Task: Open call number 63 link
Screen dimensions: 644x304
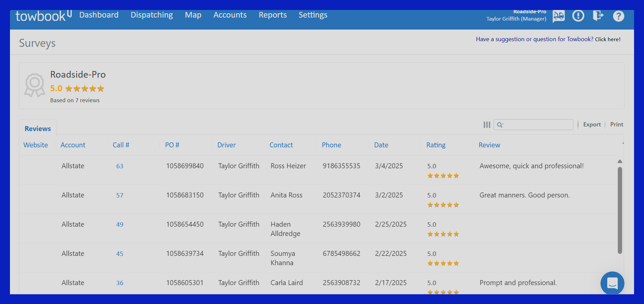Action: [x=119, y=166]
